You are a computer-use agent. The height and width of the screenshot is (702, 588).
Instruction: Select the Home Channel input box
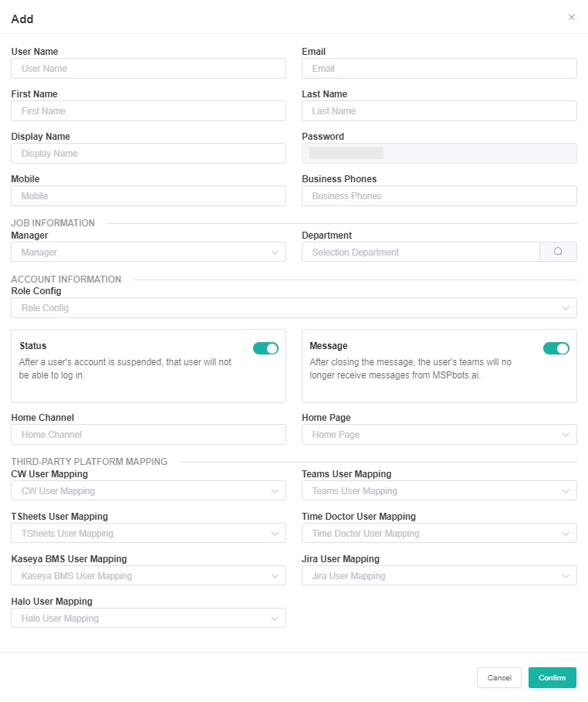[x=148, y=435]
